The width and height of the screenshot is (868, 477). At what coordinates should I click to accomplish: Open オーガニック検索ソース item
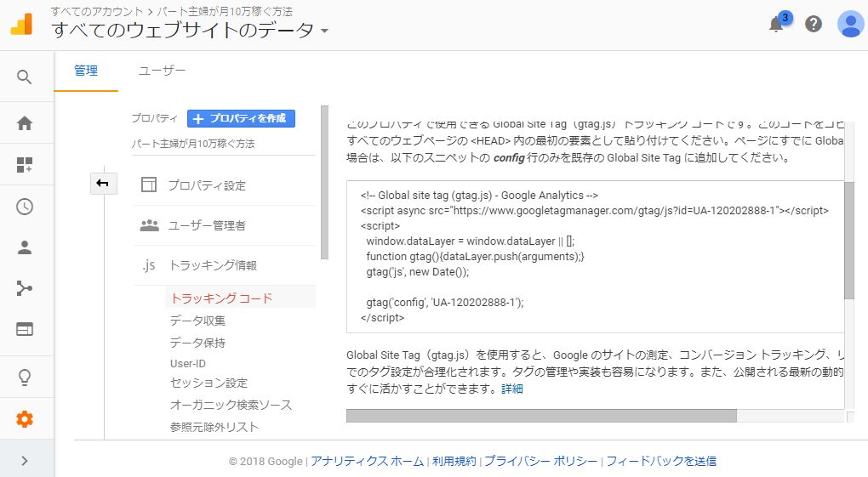[231, 405]
